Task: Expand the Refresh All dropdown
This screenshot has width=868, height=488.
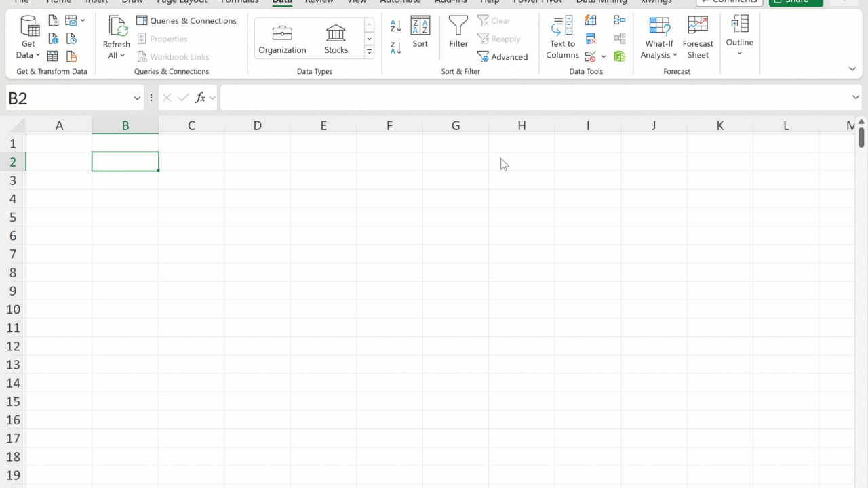Action: pyautogui.click(x=117, y=50)
